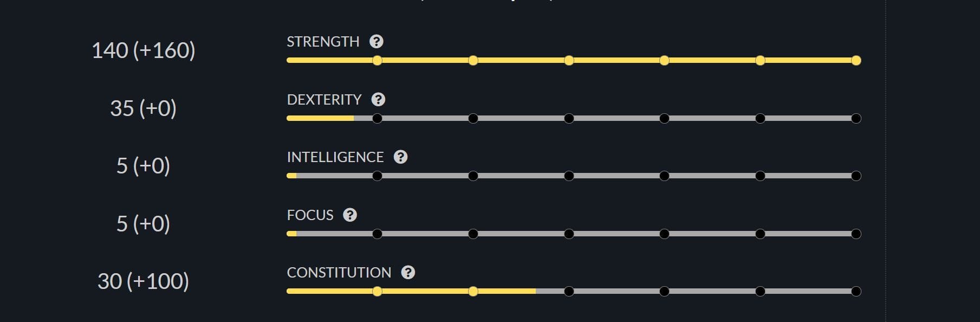Click the 140 (+160) Strength value
The image size is (980, 322).
(144, 51)
